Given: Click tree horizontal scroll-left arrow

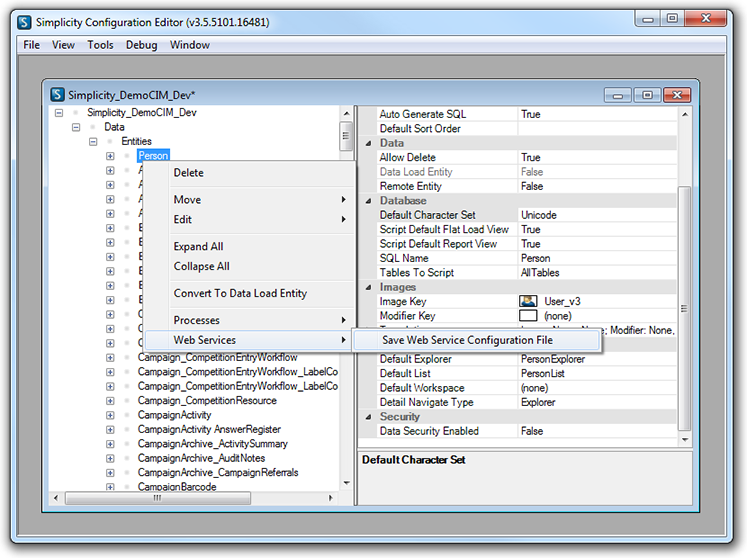Looking at the screenshot, I should [56, 498].
